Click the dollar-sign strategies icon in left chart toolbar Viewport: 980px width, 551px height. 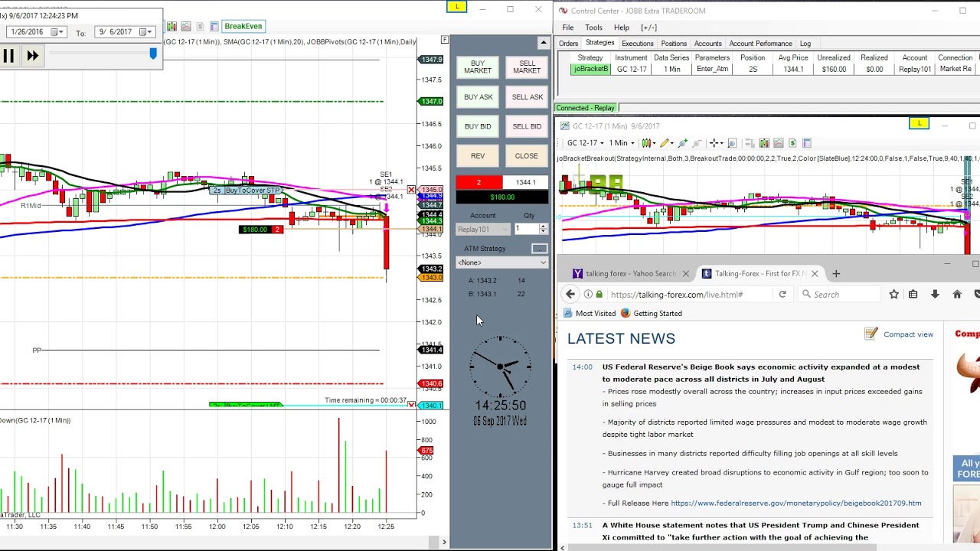[x=200, y=26]
